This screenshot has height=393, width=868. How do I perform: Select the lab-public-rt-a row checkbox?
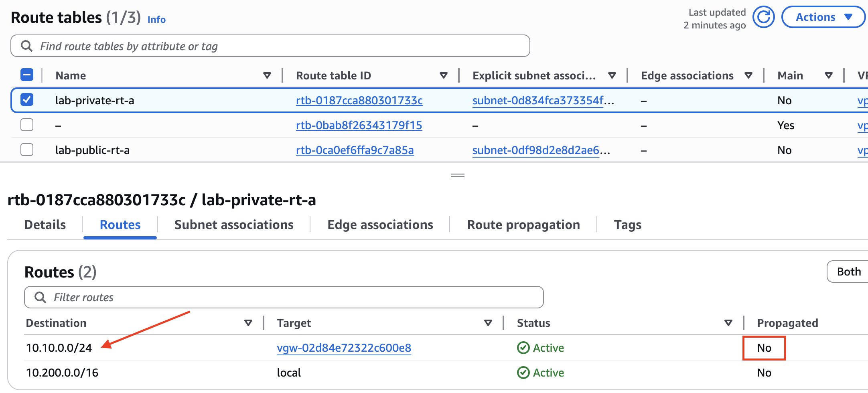pyautogui.click(x=27, y=150)
